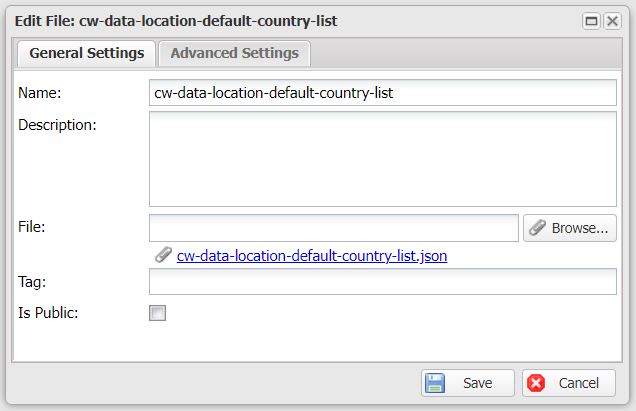Focus the Name input field

[382, 93]
